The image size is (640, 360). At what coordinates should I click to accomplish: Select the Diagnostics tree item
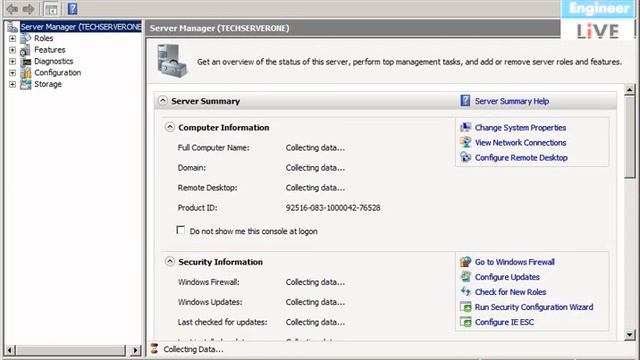(53, 61)
